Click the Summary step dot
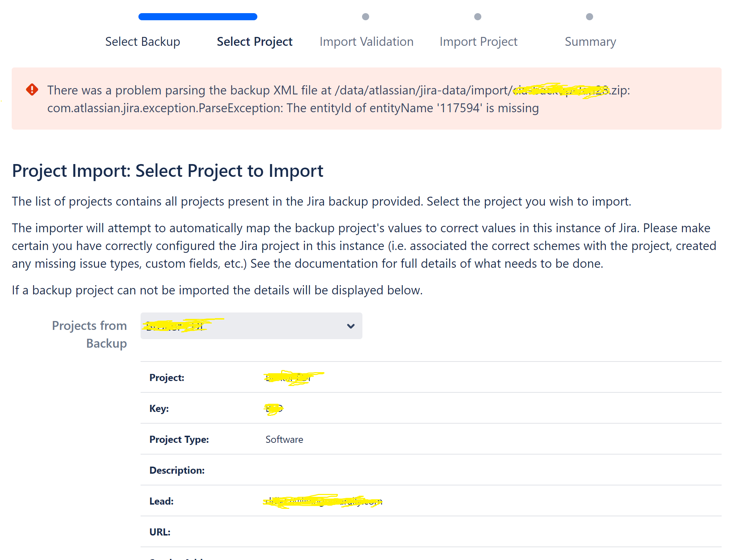This screenshot has width=739, height=560. click(x=589, y=16)
